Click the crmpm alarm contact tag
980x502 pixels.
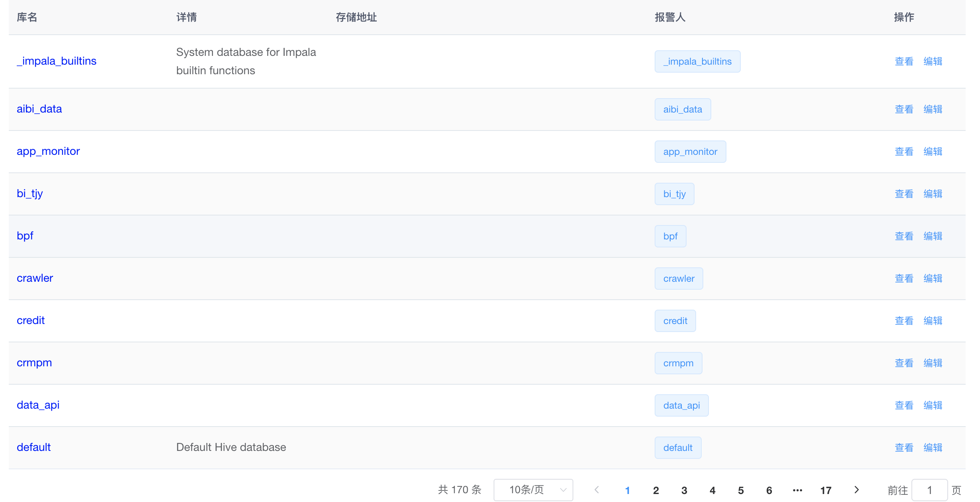(678, 363)
